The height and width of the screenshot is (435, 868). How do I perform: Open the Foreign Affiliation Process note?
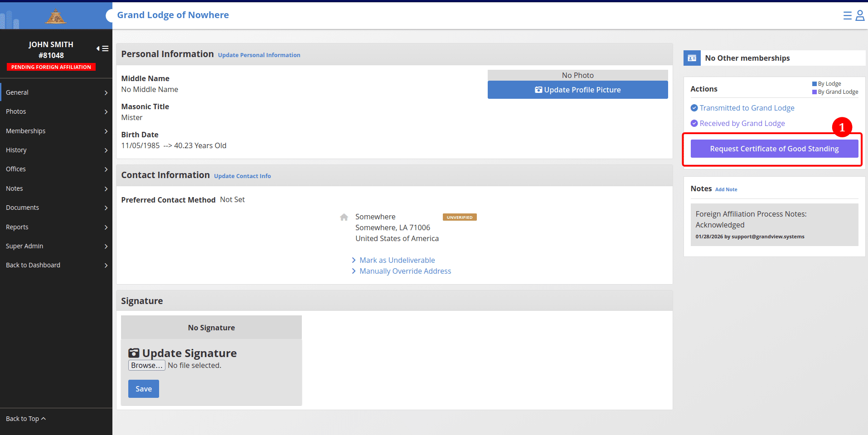pos(774,225)
